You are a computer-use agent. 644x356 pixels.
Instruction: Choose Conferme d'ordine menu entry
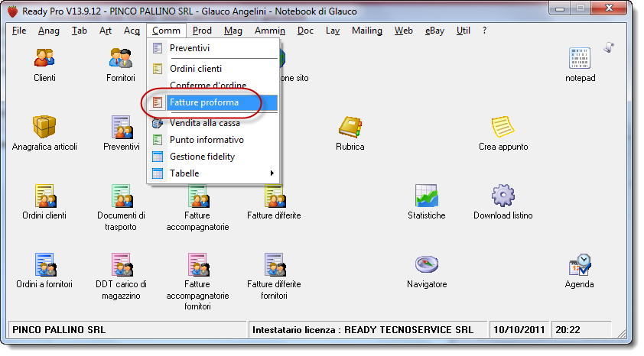click(213, 86)
